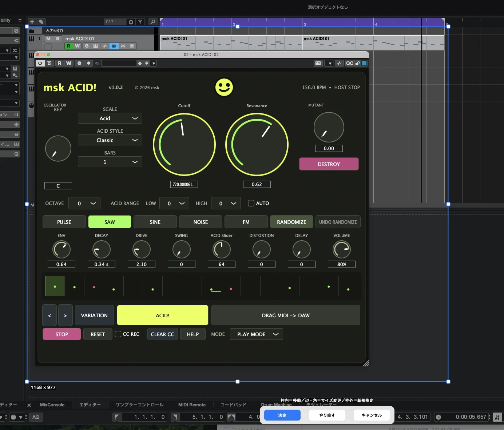Click the plug-in bypass icon beside power
The width and height of the screenshot is (504, 430).
point(49,63)
